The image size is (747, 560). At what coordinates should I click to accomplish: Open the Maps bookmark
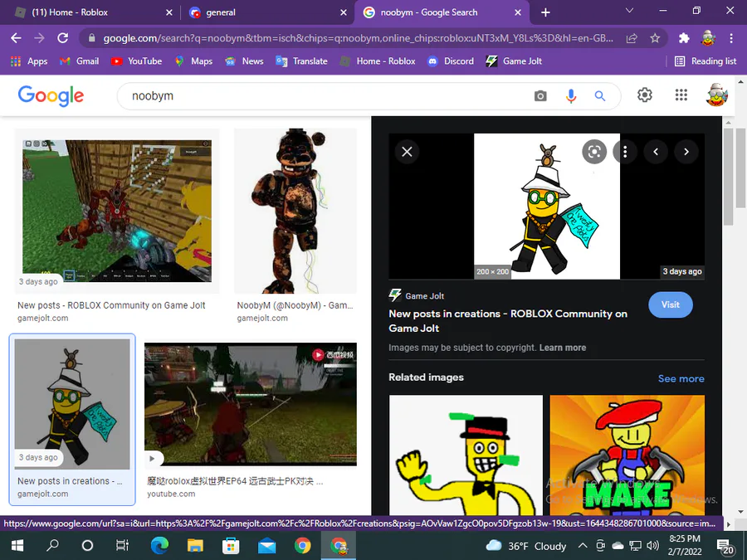point(194,61)
